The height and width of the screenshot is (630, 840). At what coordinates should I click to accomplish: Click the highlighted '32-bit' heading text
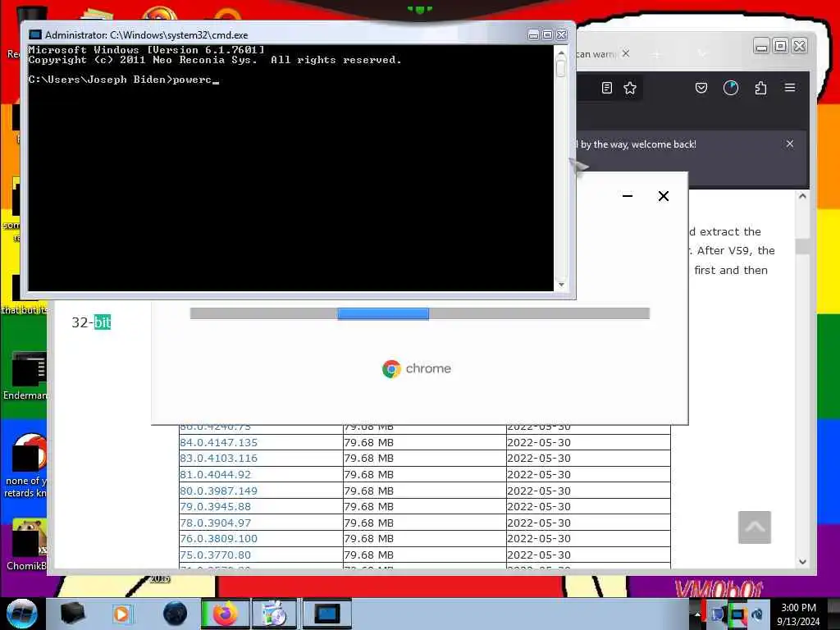[91, 322]
